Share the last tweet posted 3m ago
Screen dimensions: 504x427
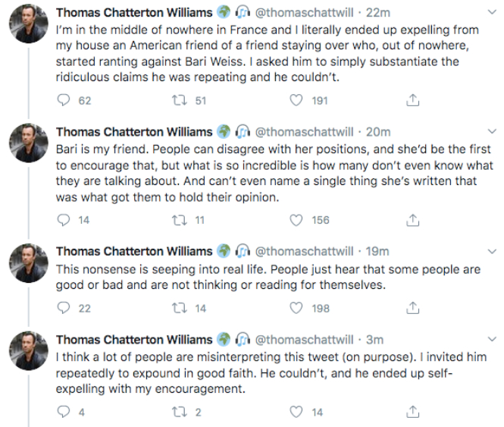(x=414, y=412)
